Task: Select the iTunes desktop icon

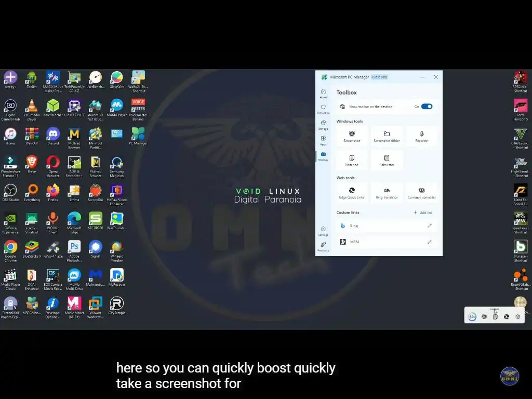Action: pyautogui.click(x=10, y=136)
